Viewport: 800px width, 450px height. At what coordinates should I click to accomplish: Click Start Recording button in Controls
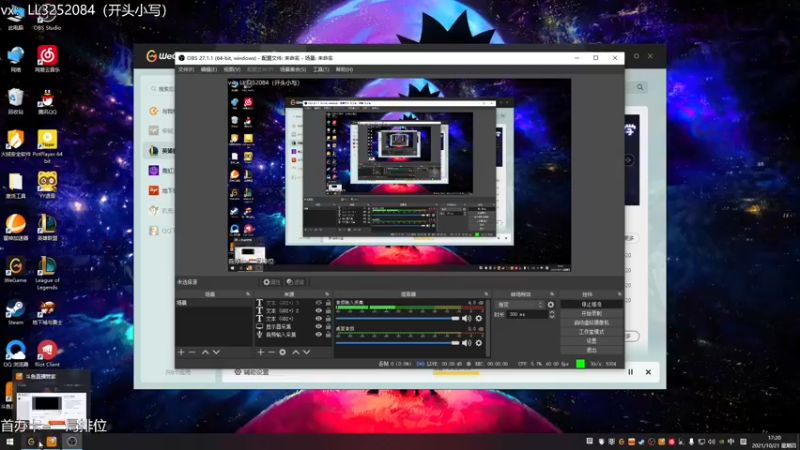pos(591,314)
